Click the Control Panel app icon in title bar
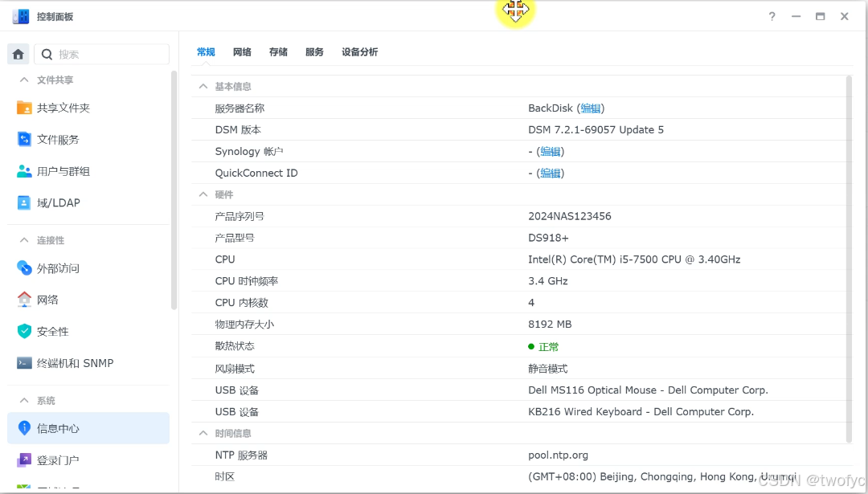The height and width of the screenshot is (494, 868). tap(20, 17)
